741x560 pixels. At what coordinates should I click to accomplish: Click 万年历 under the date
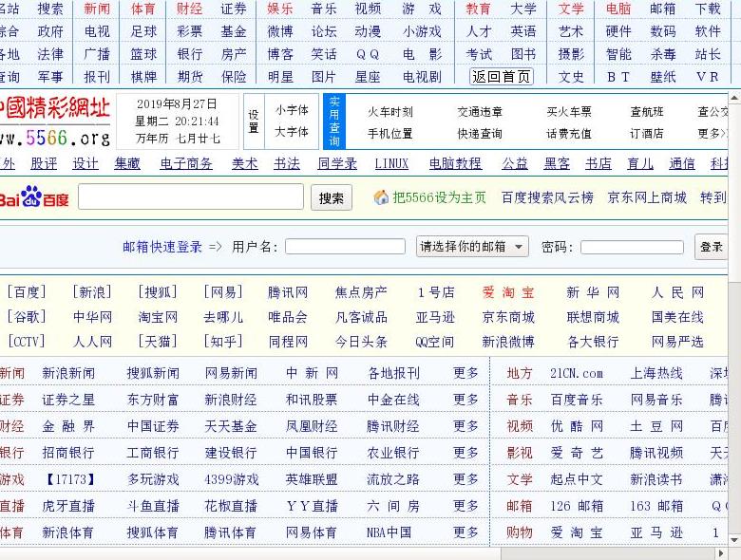[152, 139]
